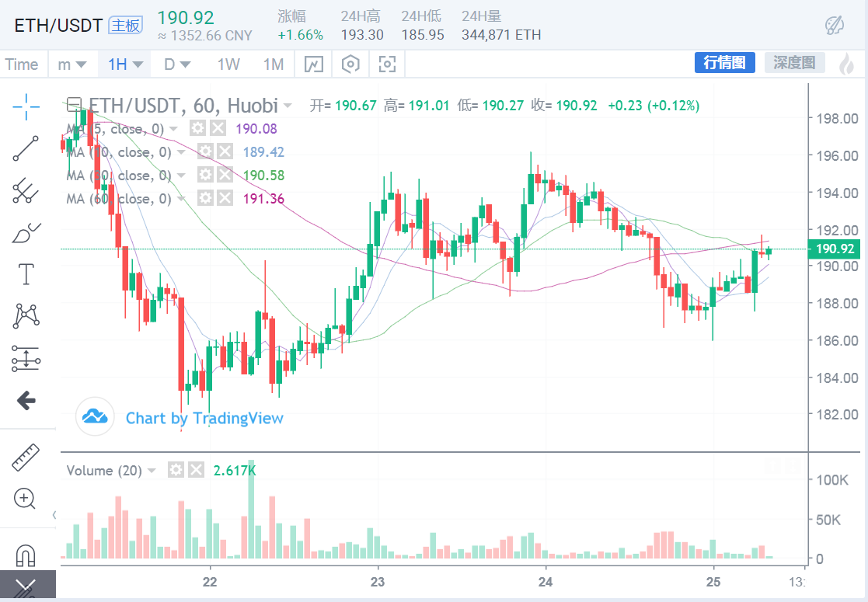The image size is (868, 602).
Task: Remove the MA 10 indicator
Action: 225,151
